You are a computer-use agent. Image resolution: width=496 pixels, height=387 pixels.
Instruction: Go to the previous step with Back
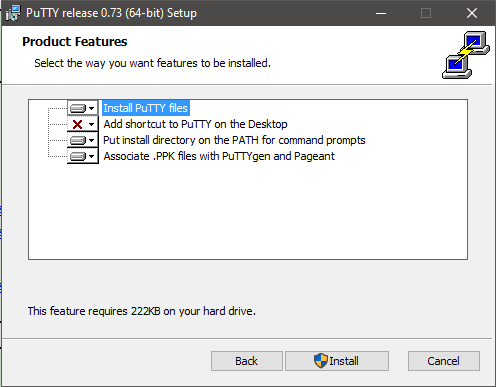point(247,361)
